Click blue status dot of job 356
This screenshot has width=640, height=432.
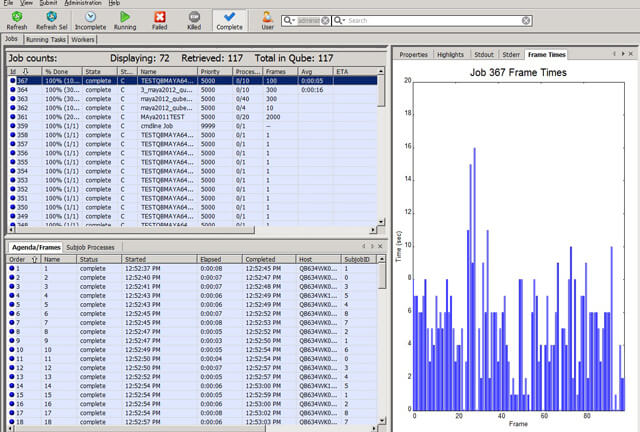(13, 153)
